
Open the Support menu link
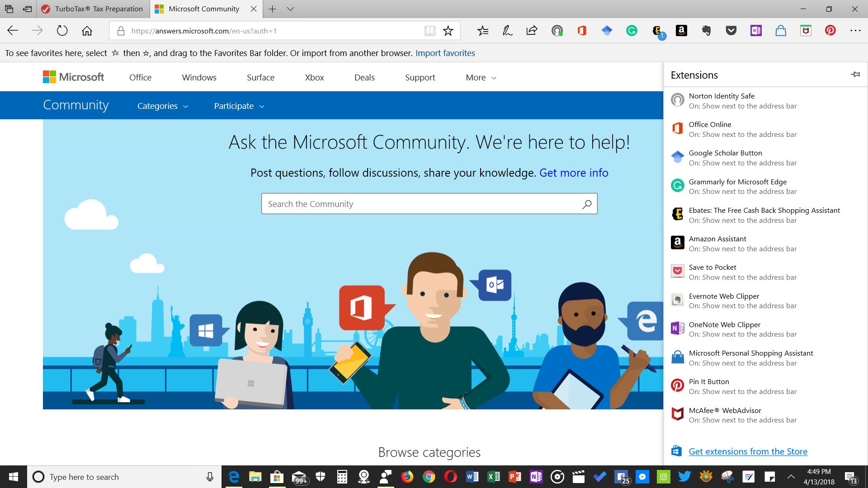pos(420,78)
